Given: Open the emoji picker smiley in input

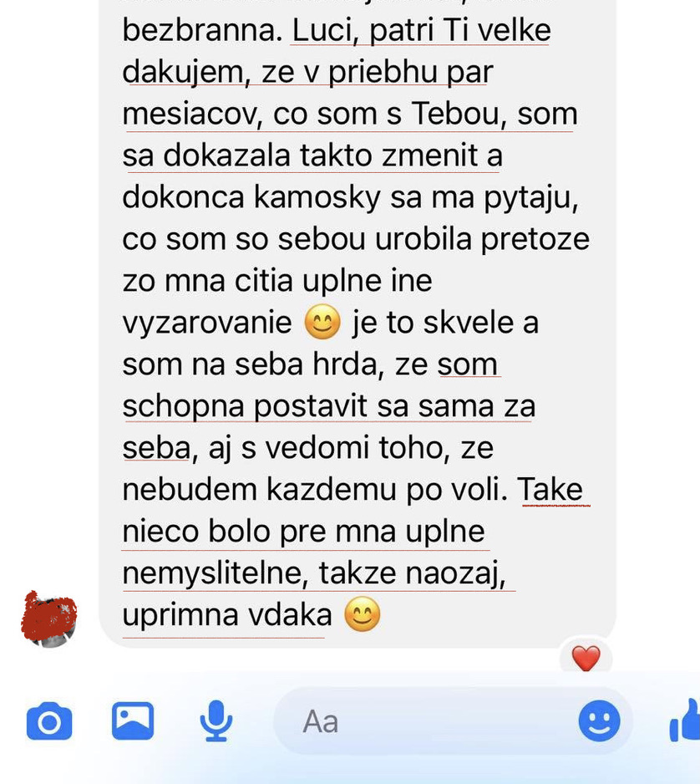Looking at the screenshot, I should (599, 721).
